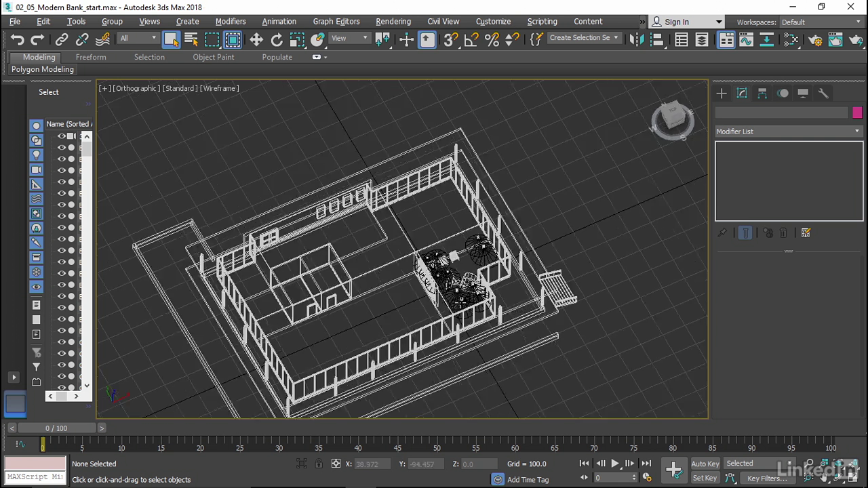Switch to the Freeform ribbon tab
868x488 pixels.
(91, 57)
